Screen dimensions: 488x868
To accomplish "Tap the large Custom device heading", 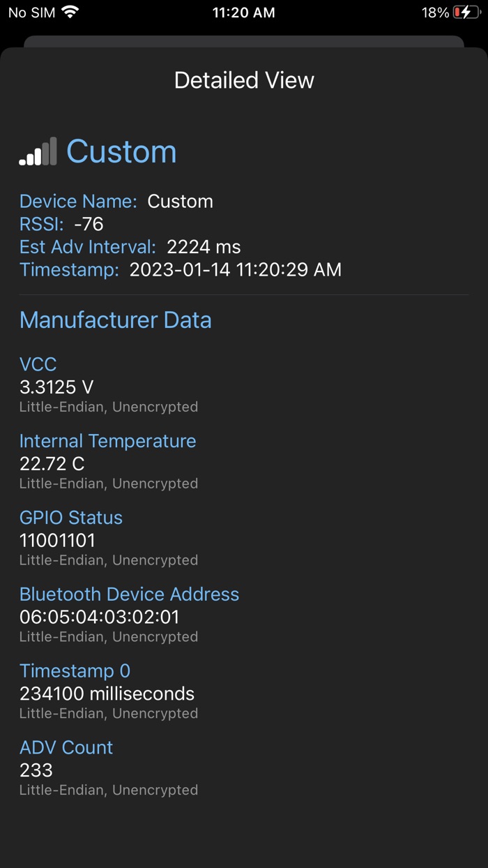I will (121, 151).
